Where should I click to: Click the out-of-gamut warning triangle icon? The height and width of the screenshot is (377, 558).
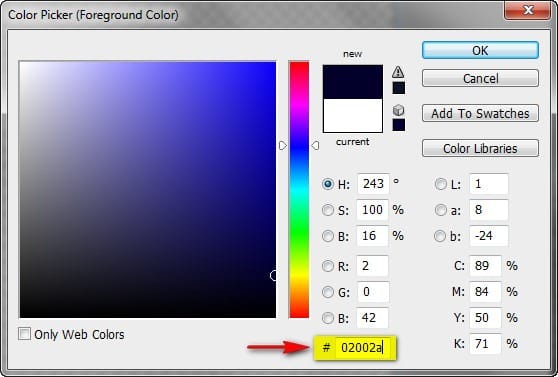(x=398, y=72)
